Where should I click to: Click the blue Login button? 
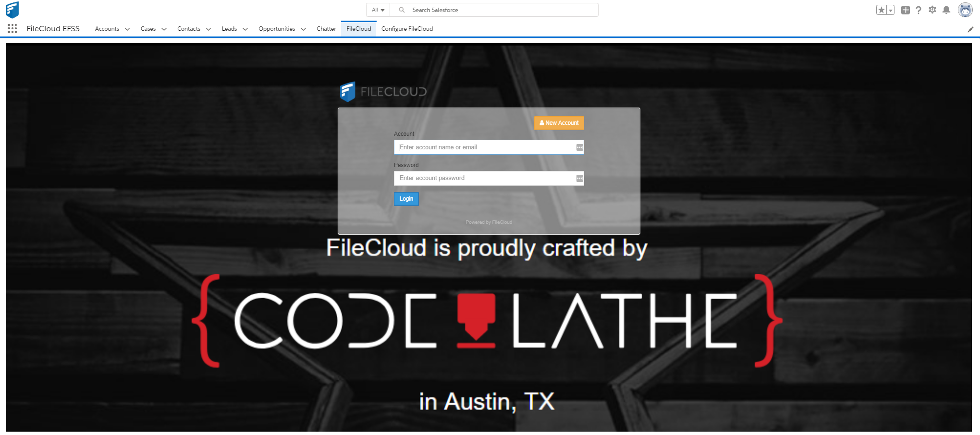point(406,199)
